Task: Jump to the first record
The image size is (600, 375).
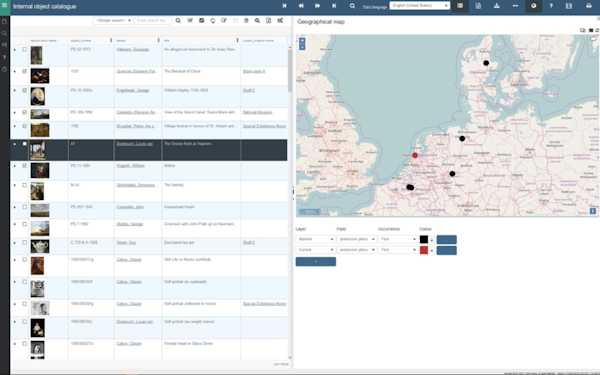Action: pyautogui.click(x=284, y=6)
